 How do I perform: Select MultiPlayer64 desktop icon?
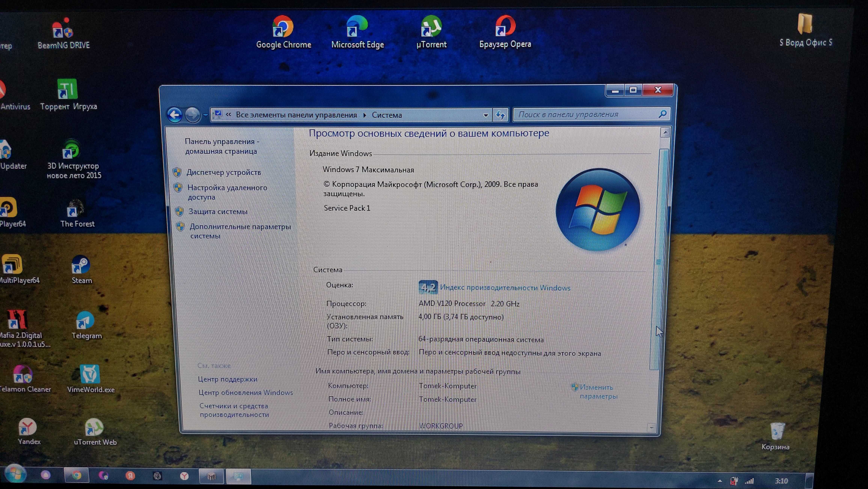click(19, 269)
